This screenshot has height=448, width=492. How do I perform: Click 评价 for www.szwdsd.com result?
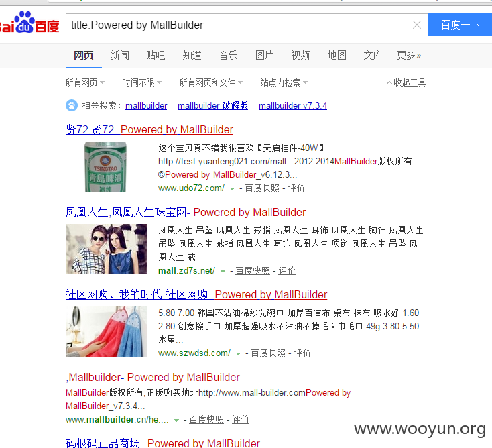[302, 353]
